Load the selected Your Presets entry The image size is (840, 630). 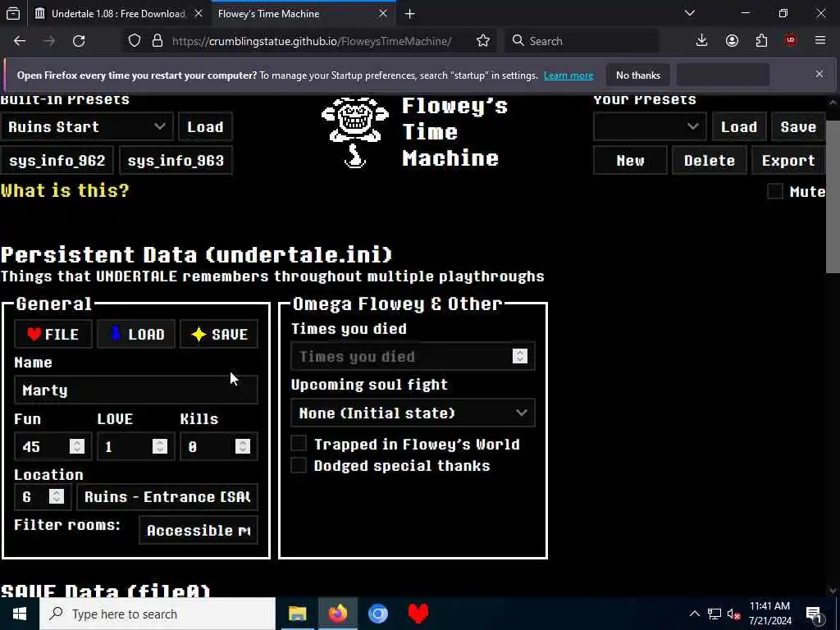[x=739, y=127]
